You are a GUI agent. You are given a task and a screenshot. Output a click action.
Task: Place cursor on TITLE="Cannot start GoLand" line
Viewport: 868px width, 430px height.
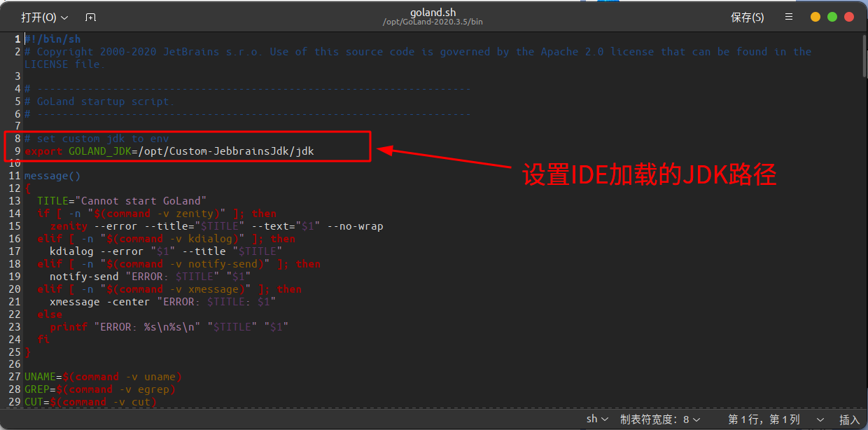coord(121,201)
